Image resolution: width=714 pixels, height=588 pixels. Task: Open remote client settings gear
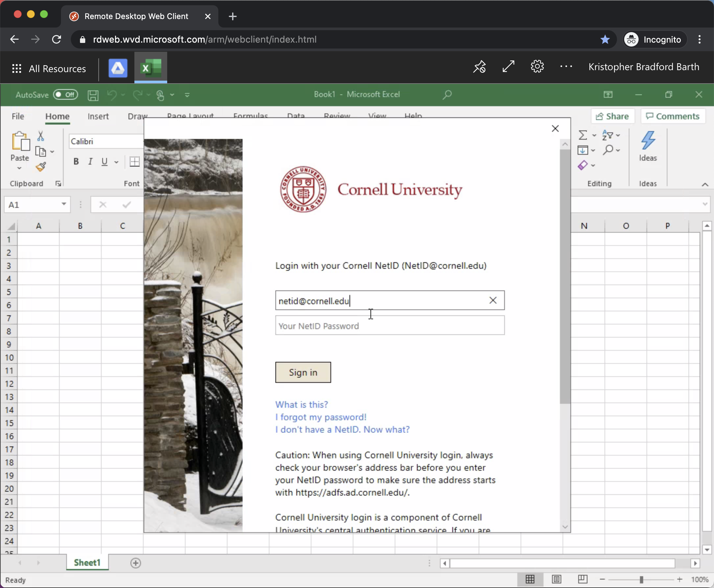pyautogui.click(x=537, y=67)
